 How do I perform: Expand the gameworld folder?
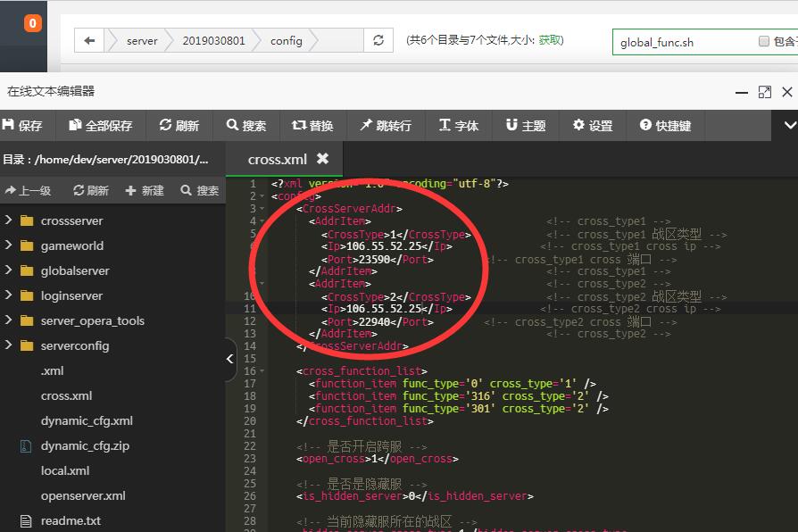coord(71,245)
